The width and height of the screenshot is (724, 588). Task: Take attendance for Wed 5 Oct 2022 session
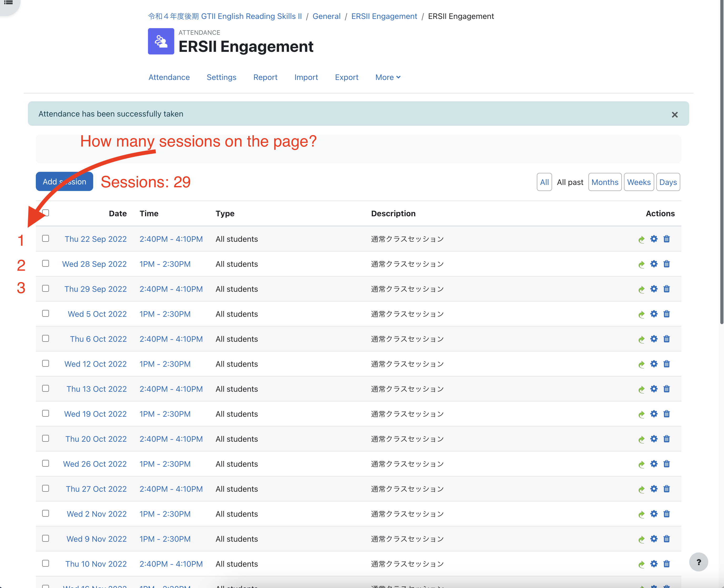coord(641,314)
